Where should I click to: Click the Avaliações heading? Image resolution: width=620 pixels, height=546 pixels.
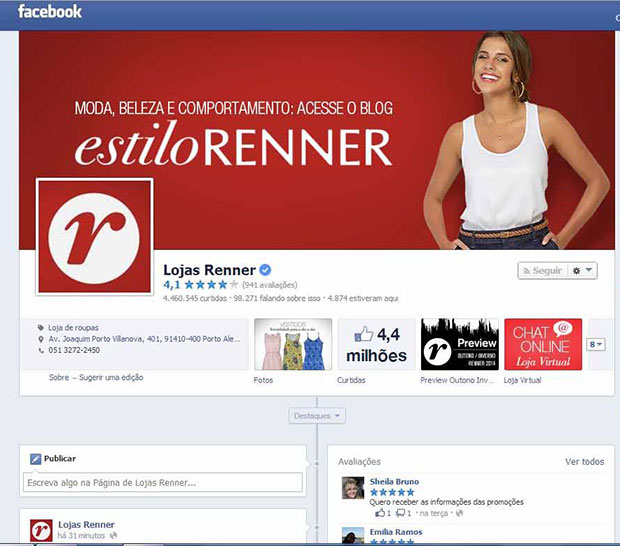coord(359,462)
